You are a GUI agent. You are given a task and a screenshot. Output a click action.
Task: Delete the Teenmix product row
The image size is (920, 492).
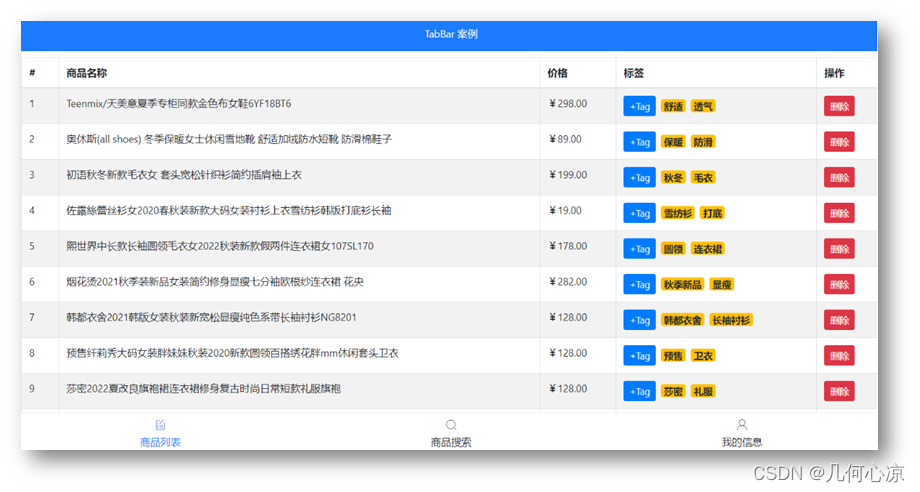(x=839, y=106)
